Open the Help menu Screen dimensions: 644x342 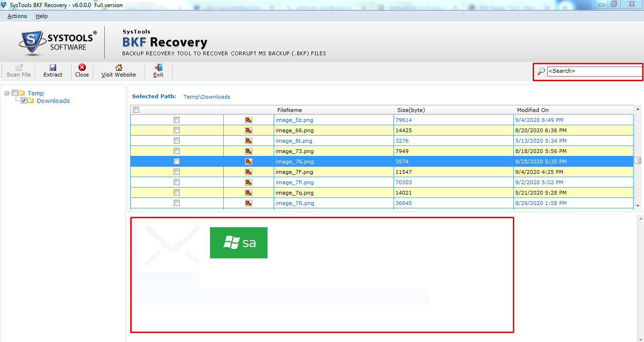click(42, 16)
